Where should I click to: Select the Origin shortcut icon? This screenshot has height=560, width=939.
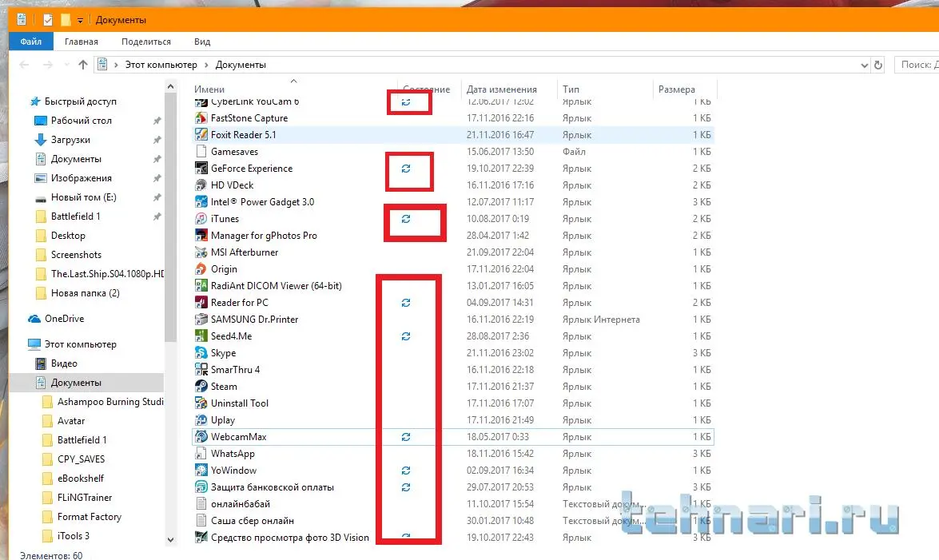pyautogui.click(x=201, y=269)
